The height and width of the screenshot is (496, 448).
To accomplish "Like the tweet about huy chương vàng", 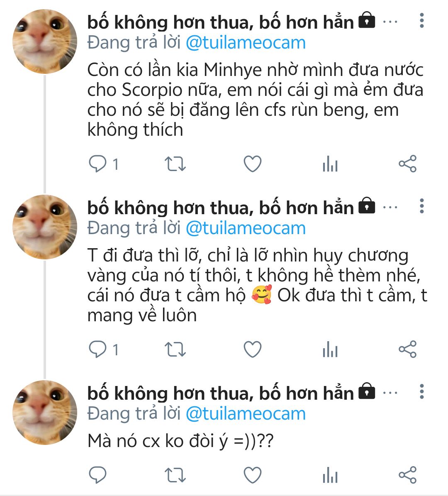I will [x=252, y=349].
